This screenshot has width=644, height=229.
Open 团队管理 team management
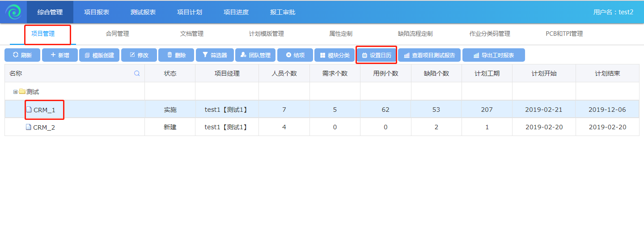point(255,55)
